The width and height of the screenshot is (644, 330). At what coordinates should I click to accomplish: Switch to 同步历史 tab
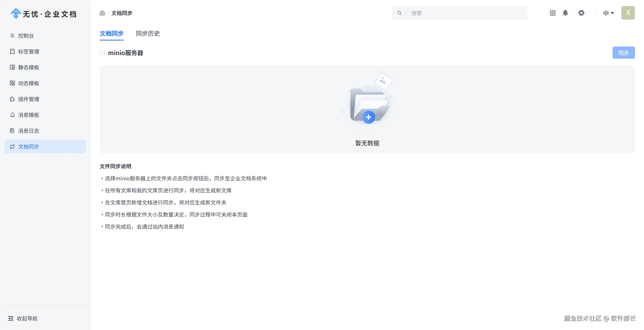[x=148, y=33]
